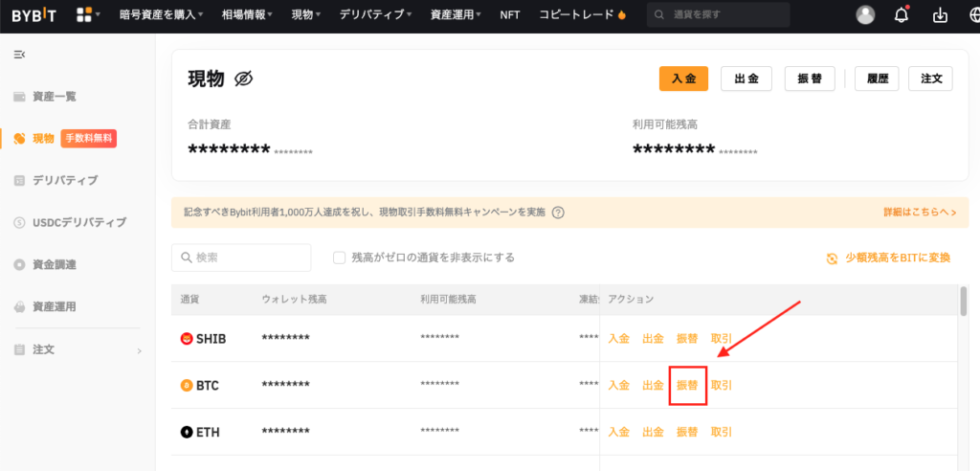Collapse the sidebar with the menu icon
The image size is (980, 471).
point(19,55)
